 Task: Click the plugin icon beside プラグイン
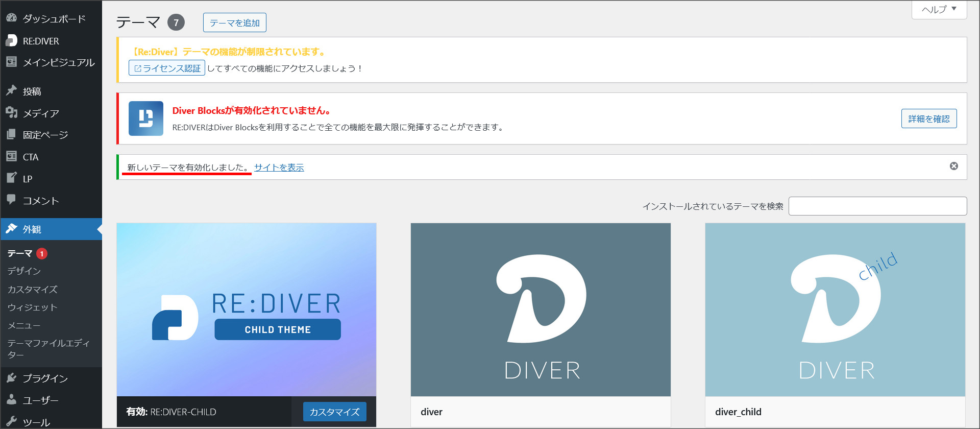tap(11, 378)
